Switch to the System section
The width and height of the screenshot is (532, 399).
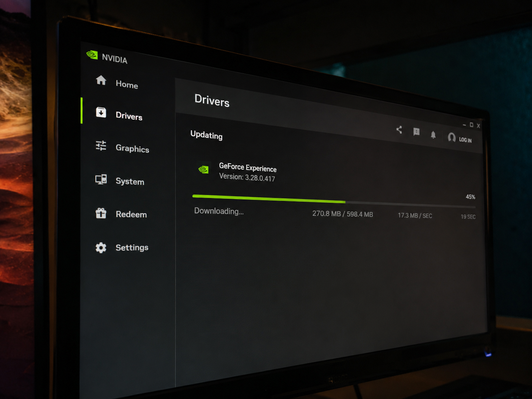coord(130,181)
